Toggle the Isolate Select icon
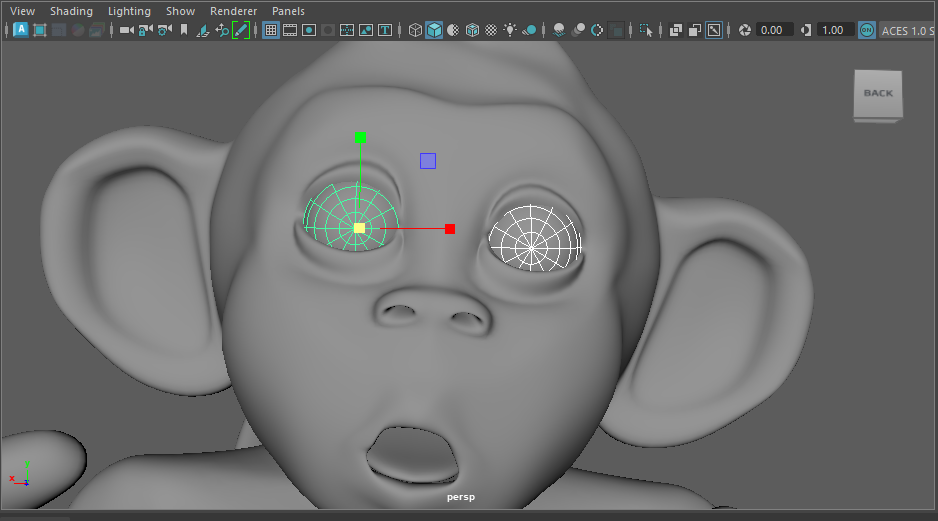The height and width of the screenshot is (521, 938). [646, 30]
